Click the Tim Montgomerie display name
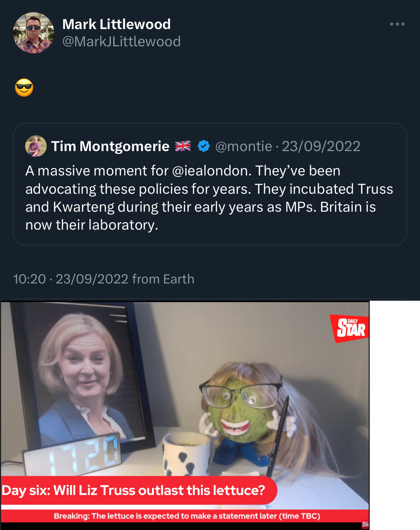Viewport: 420px width, 530px height. [110, 146]
